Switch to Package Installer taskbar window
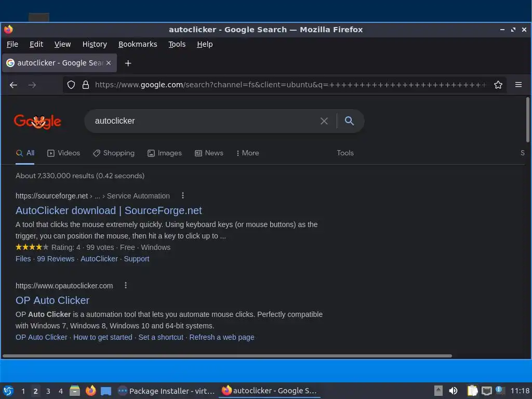This screenshot has height=399, width=532. 166,391
